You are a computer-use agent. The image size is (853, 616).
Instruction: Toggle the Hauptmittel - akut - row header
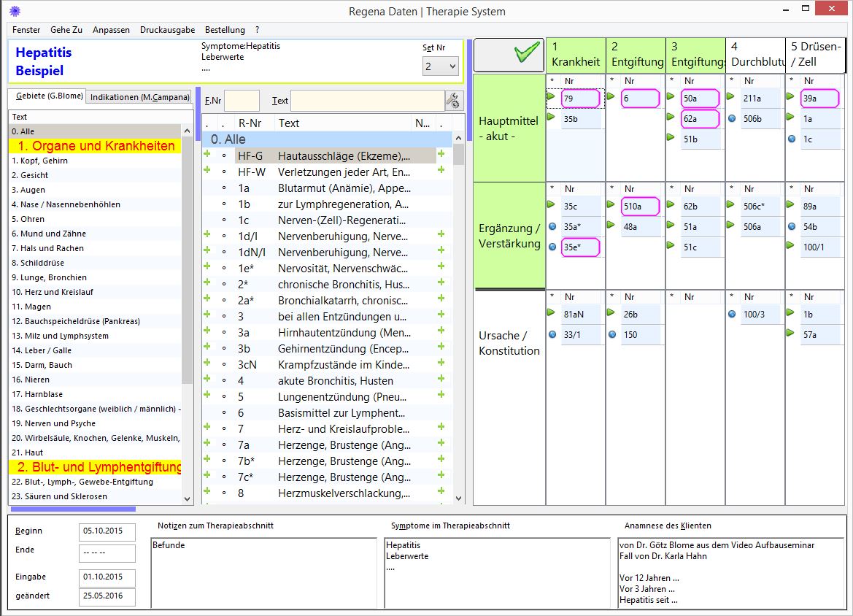pyautogui.click(x=509, y=128)
